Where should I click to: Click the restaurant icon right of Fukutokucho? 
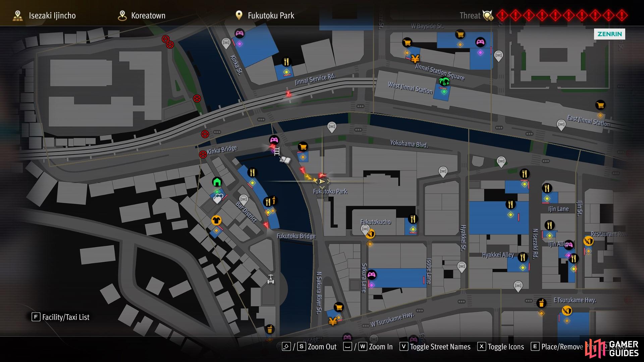click(x=413, y=219)
